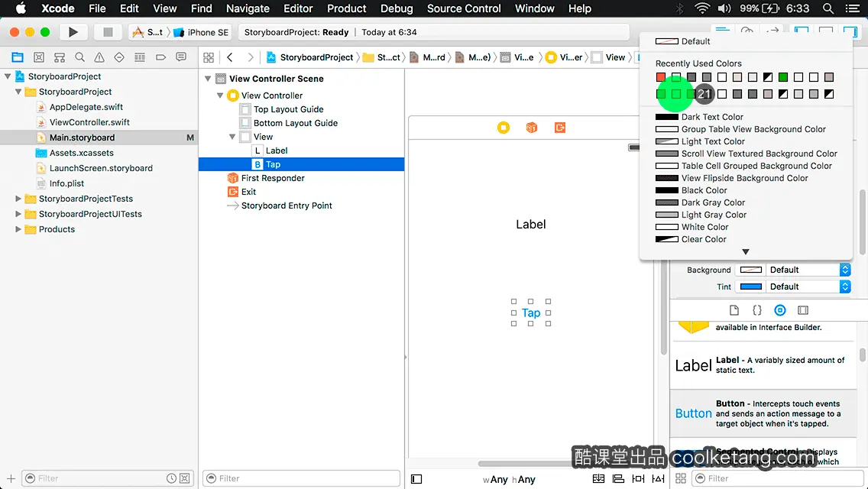Open the Breakpoint navigator icon
868x489 pixels.
(160, 57)
